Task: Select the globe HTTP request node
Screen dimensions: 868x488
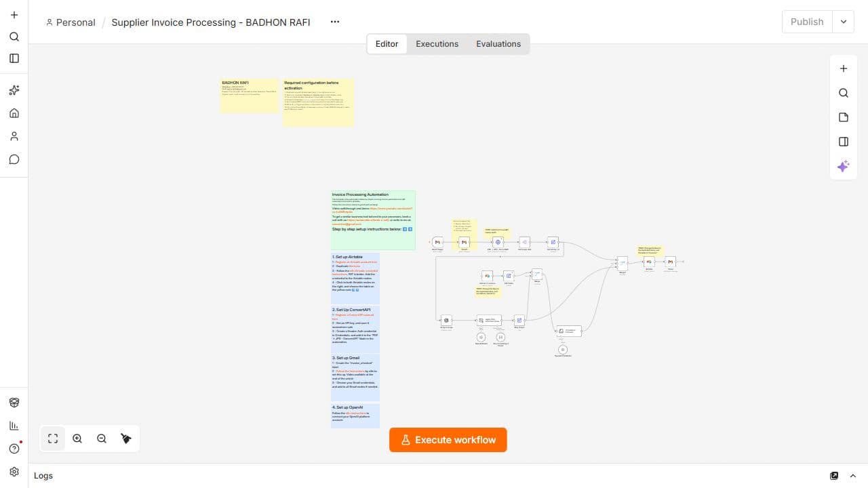Action: (498, 242)
